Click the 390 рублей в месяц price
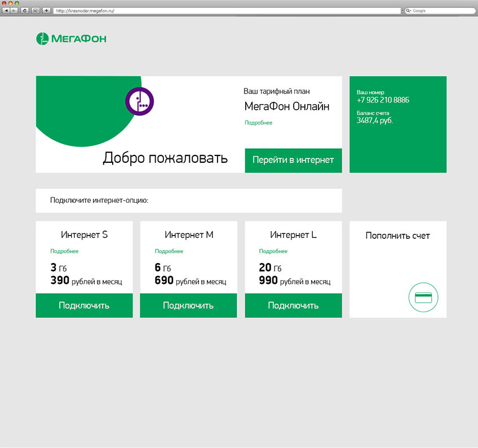 (86, 281)
